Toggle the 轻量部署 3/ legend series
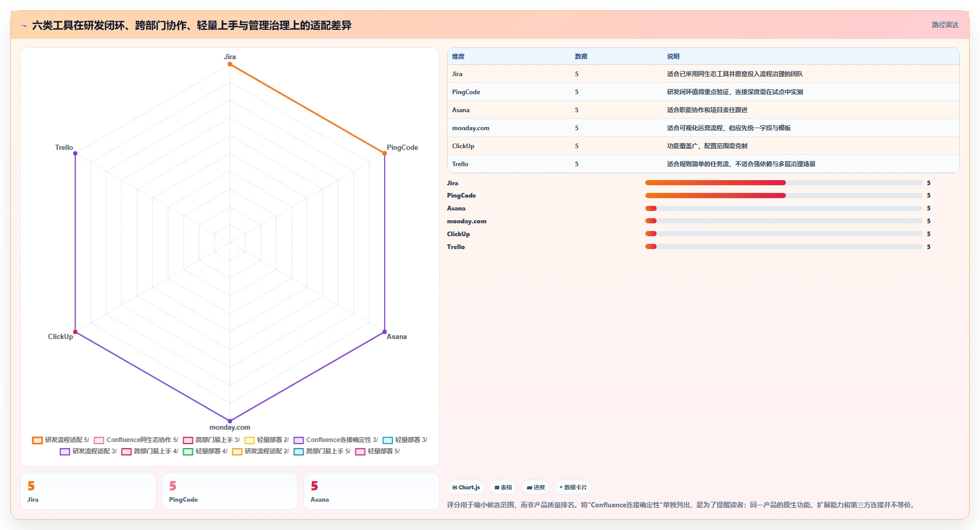The width and height of the screenshot is (980, 530). coord(405,440)
